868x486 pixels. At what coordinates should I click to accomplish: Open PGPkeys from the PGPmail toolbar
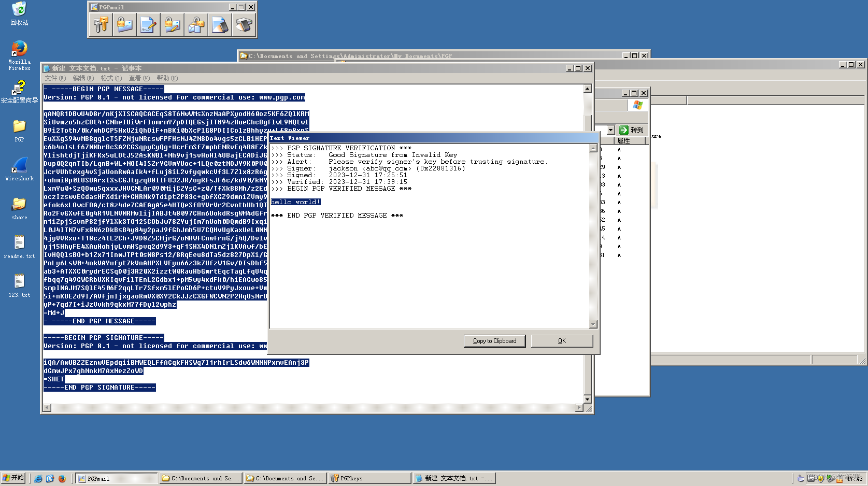(101, 24)
